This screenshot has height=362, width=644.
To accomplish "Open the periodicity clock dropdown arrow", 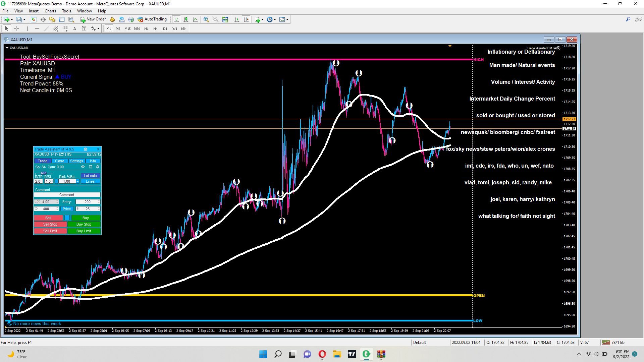I will (x=275, y=19).
